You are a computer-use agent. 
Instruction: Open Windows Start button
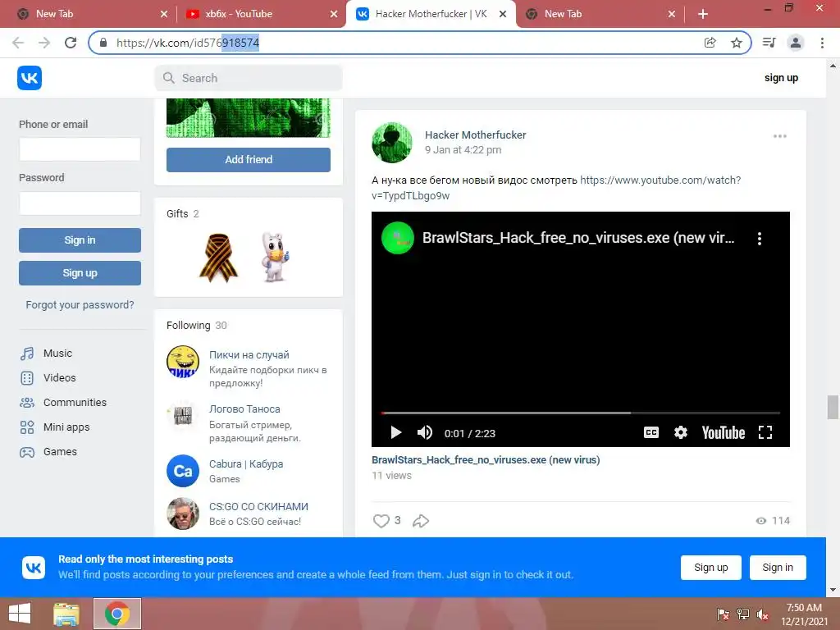(x=20, y=614)
